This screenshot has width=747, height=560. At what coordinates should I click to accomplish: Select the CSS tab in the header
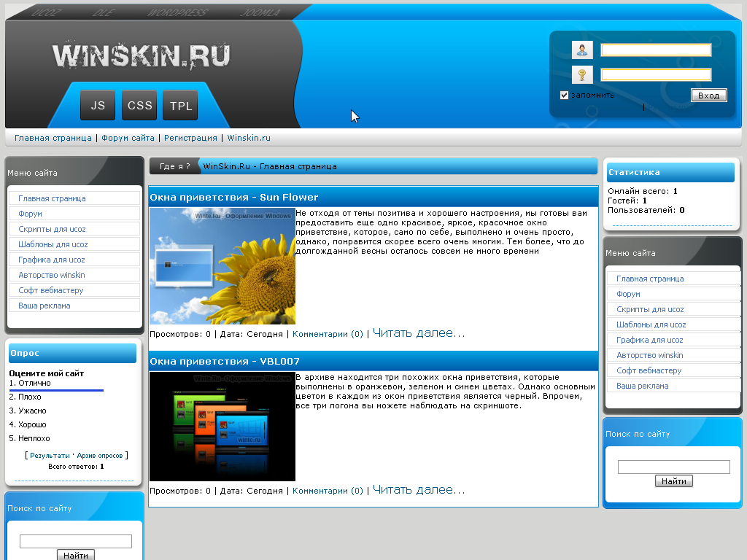click(139, 105)
